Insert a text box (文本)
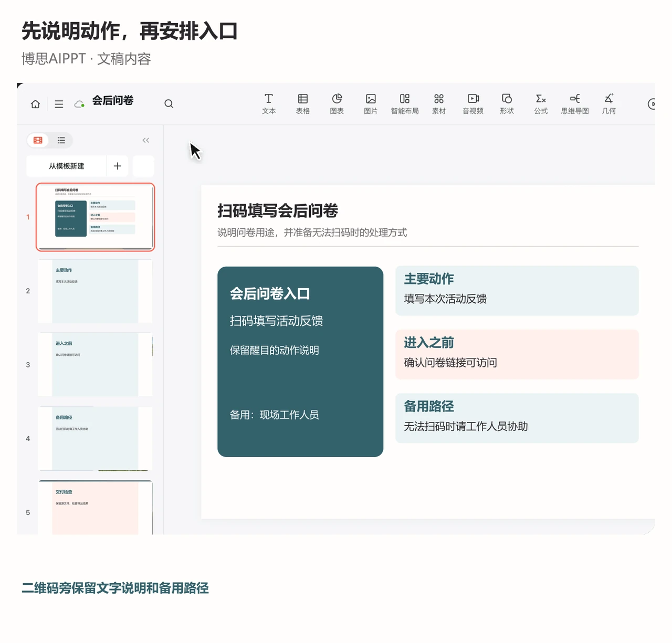This screenshot has width=672, height=643. point(269,104)
